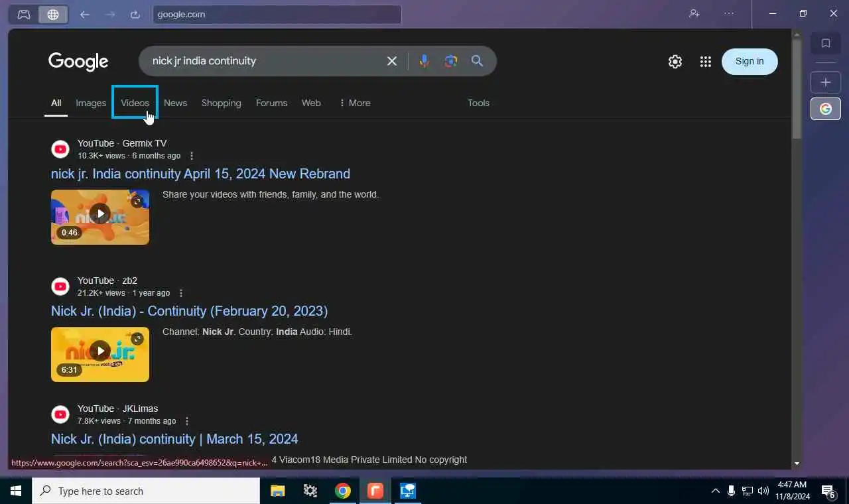Click the orange app taskbar icon

[375, 491]
